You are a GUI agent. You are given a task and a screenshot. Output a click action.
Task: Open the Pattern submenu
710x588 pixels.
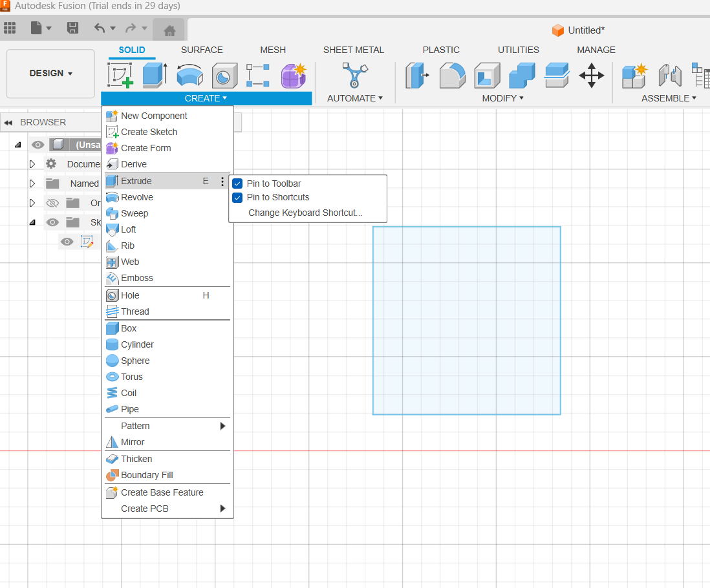click(x=167, y=426)
